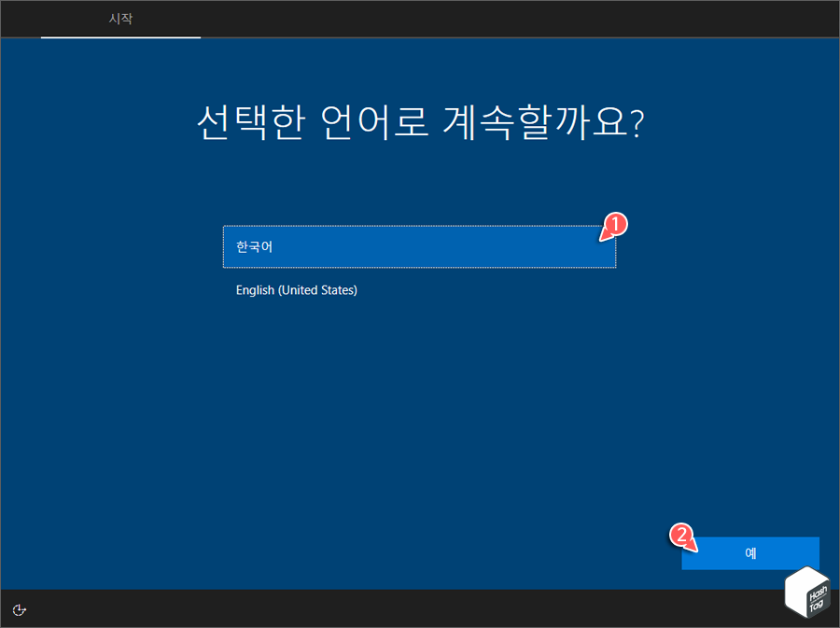Screen dimensions: 840x628
Task: Choose English (United States) as the language
Action: [x=296, y=290]
